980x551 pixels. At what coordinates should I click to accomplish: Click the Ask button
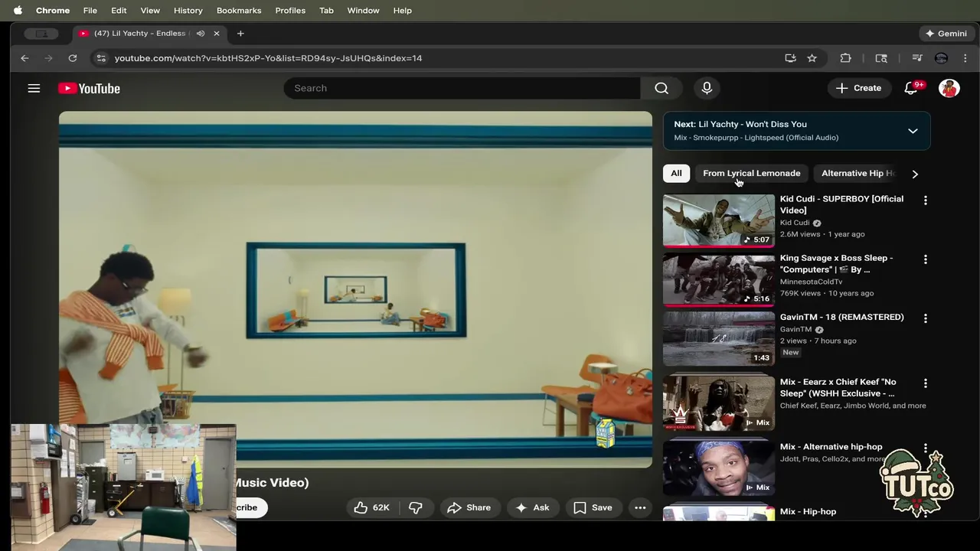[533, 507]
